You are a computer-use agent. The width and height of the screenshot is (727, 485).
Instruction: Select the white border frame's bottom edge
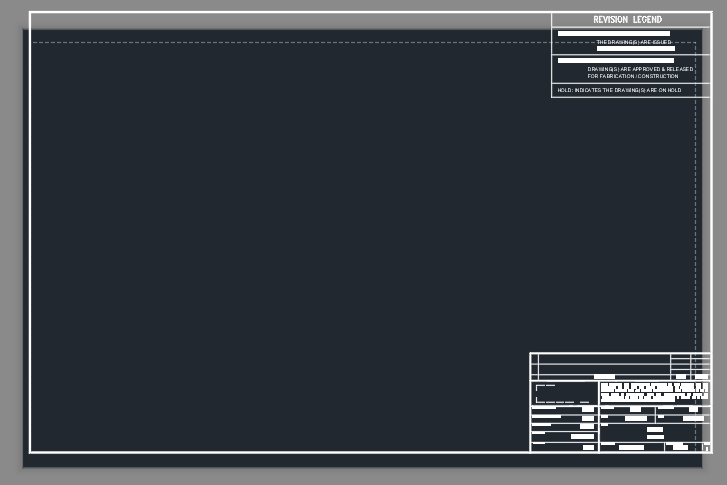280,452
